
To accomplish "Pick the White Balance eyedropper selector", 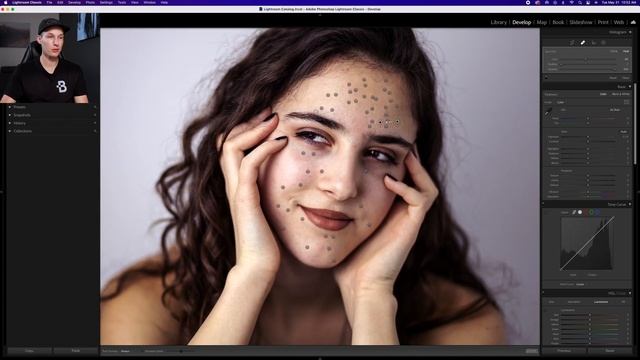I will point(549,111).
